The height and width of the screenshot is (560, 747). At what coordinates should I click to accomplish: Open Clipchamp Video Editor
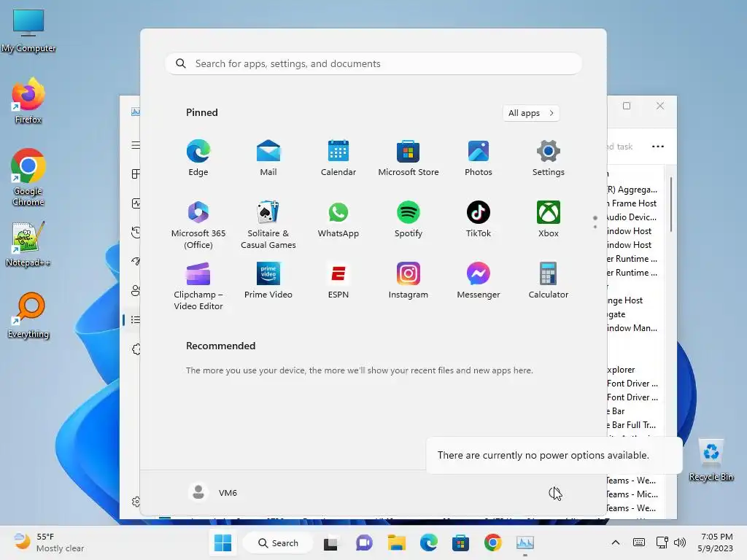tap(198, 287)
